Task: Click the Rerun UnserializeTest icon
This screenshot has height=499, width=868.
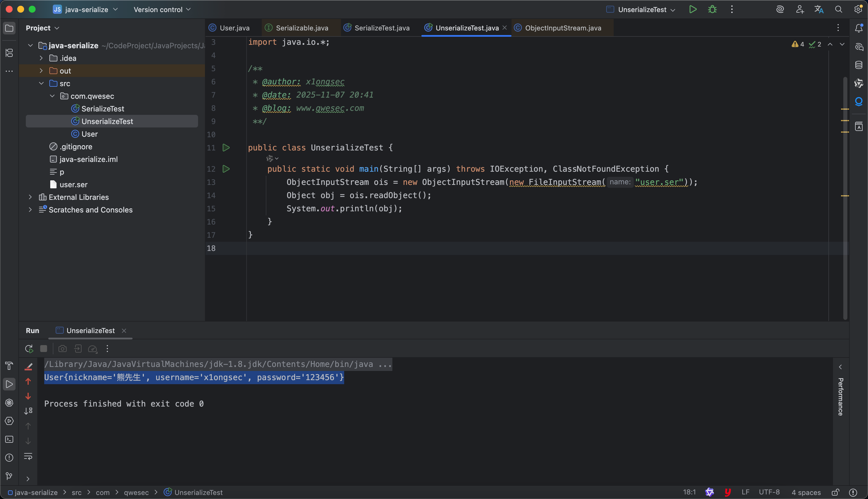Action: [29, 349]
